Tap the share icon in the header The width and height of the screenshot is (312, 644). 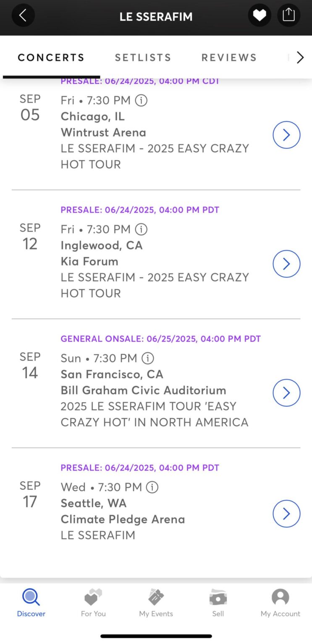tap(288, 16)
